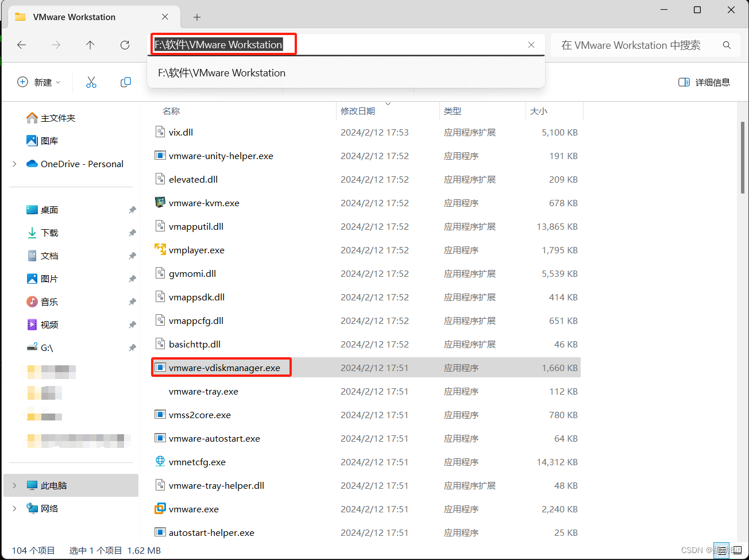
Task: Go forward with the right arrow button
Action: (x=56, y=45)
